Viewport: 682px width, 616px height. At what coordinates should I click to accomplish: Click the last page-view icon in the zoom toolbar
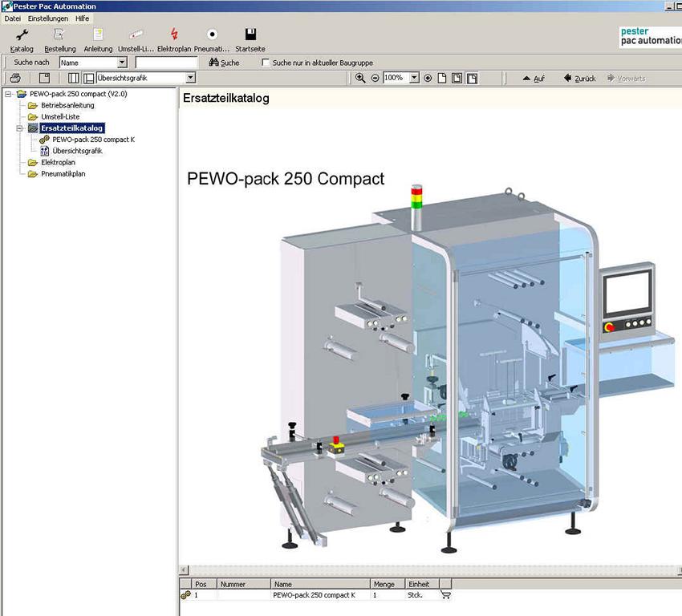(472, 78)
